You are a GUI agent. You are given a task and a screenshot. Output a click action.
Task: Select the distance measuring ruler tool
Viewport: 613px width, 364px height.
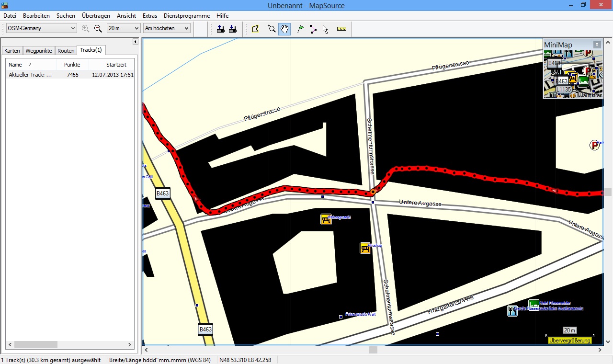click(x=341, y=29)
